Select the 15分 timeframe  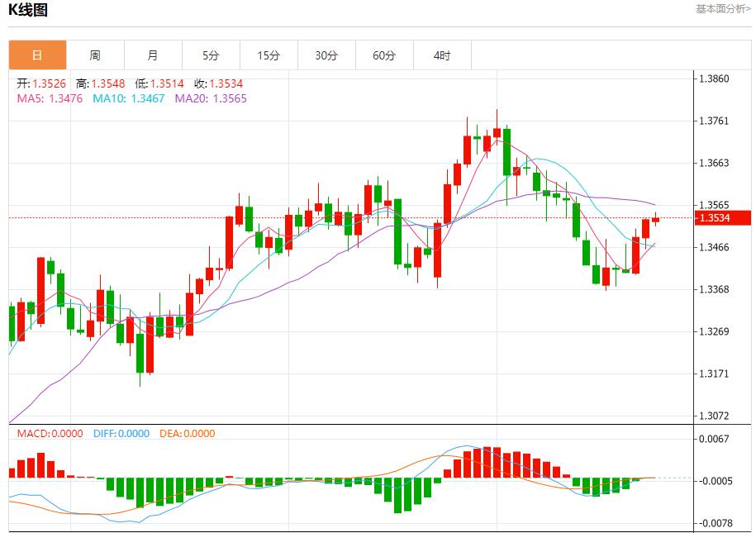[270, 55]
